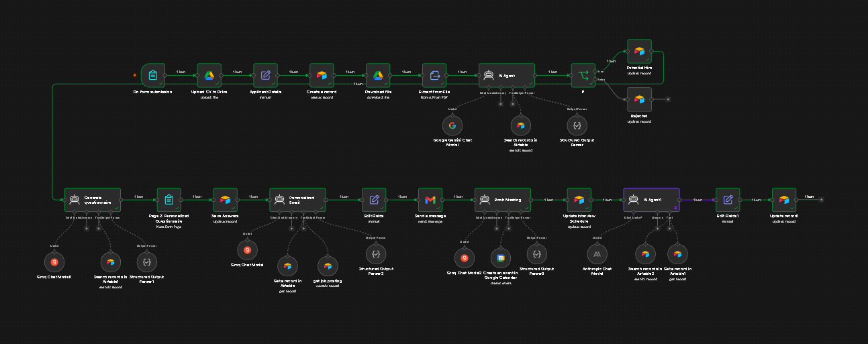Add a node after Update record1 output

coord(822,200)
